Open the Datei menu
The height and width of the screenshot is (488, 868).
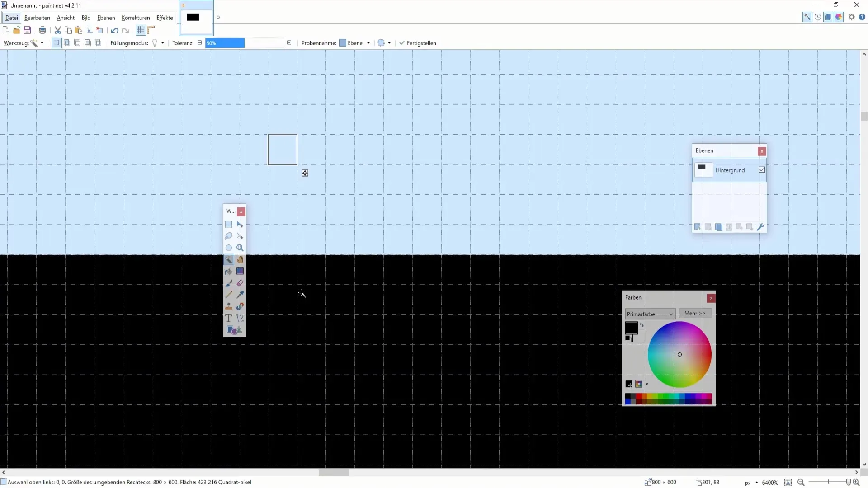pos(12,18)
